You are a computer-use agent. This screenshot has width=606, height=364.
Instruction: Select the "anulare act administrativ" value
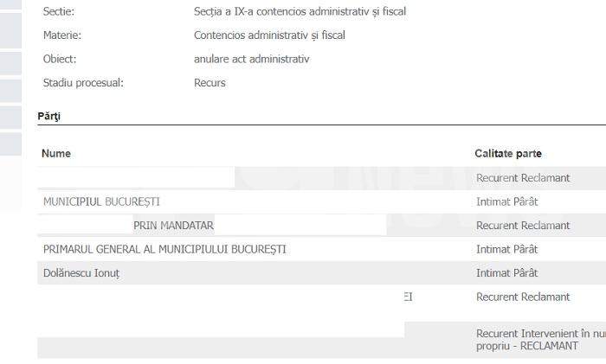(252, 59)
